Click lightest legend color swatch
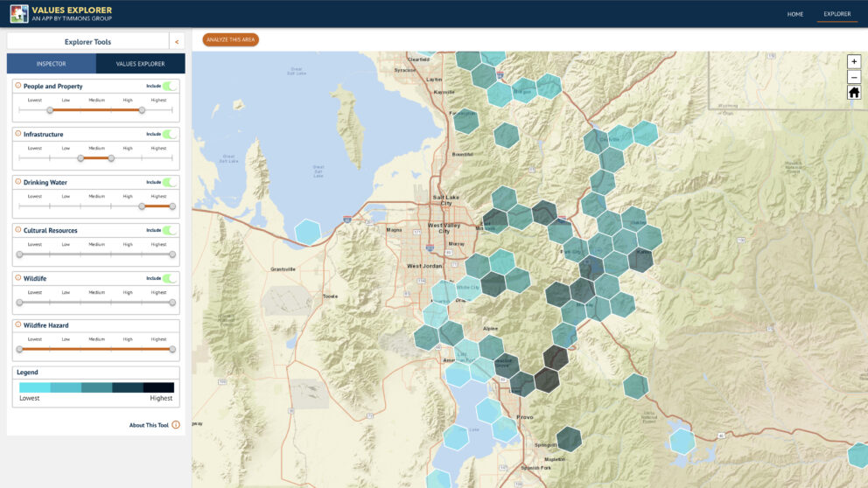Screen dimensions: 868x488 pos(35,387)
